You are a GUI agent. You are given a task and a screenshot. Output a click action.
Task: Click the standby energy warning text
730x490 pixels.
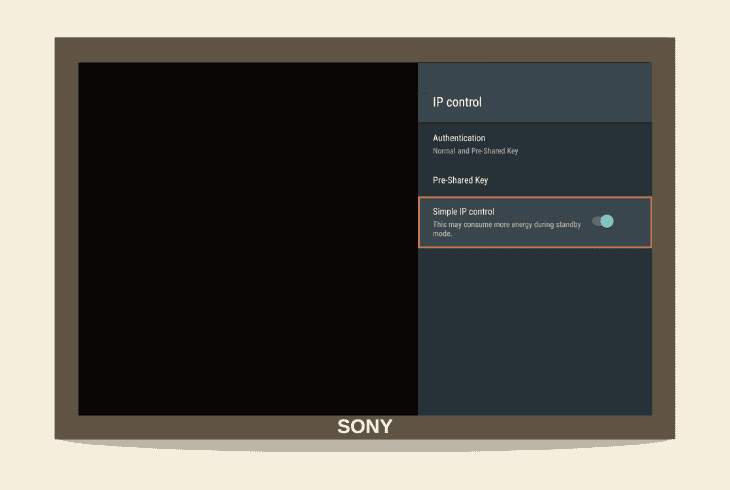tap(507, 229)
